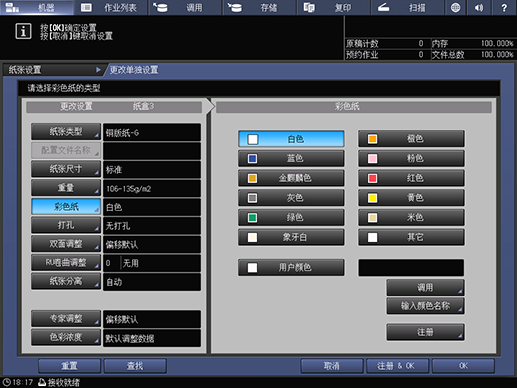
Task: Click the 接收就绪 status icon
Action: pyautogui.click(x=42, y=382)
